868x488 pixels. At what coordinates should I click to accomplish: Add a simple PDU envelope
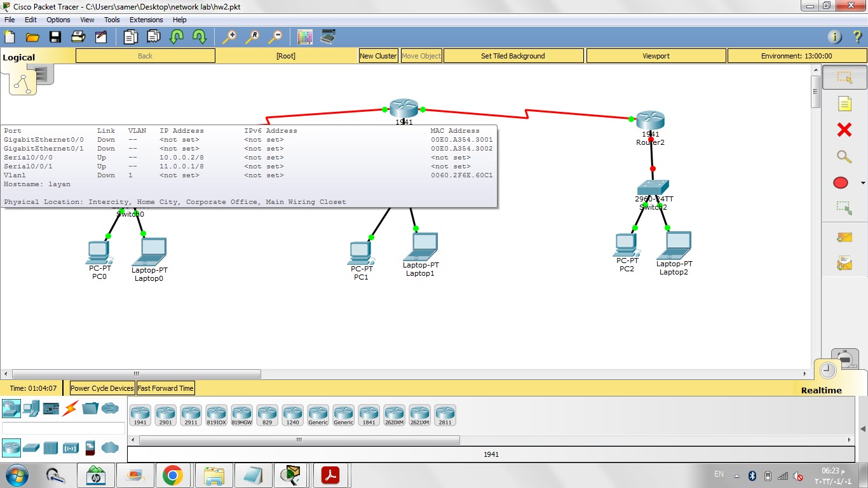844,238
